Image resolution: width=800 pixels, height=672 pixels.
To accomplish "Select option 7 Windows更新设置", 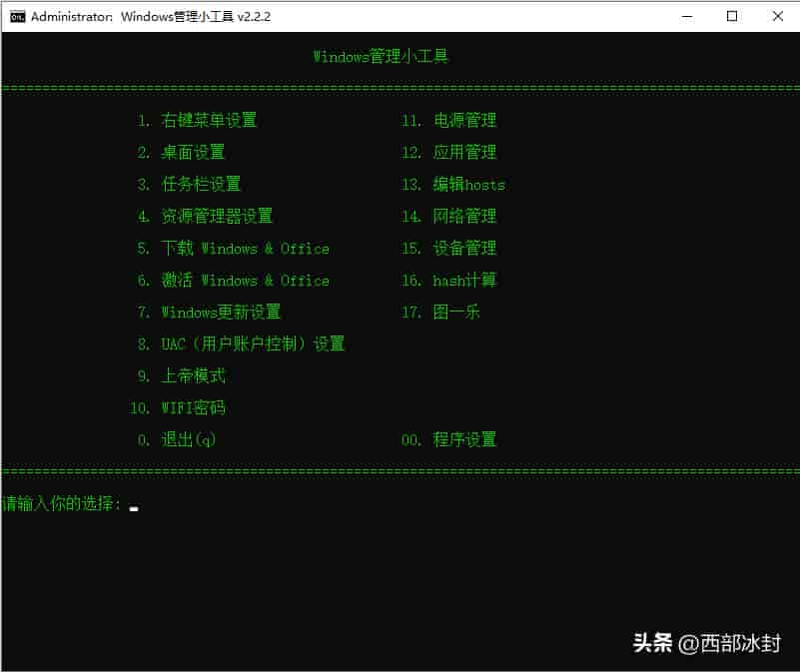I will point(209,312).
